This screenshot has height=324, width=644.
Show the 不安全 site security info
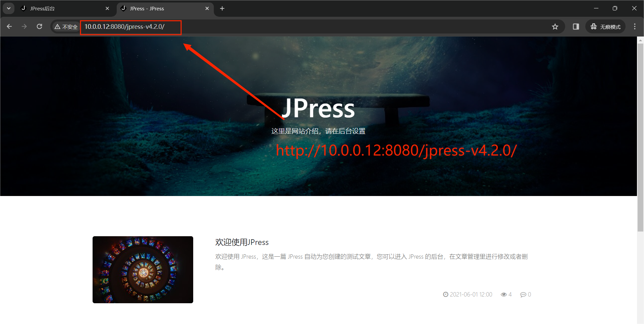(66, 27)
